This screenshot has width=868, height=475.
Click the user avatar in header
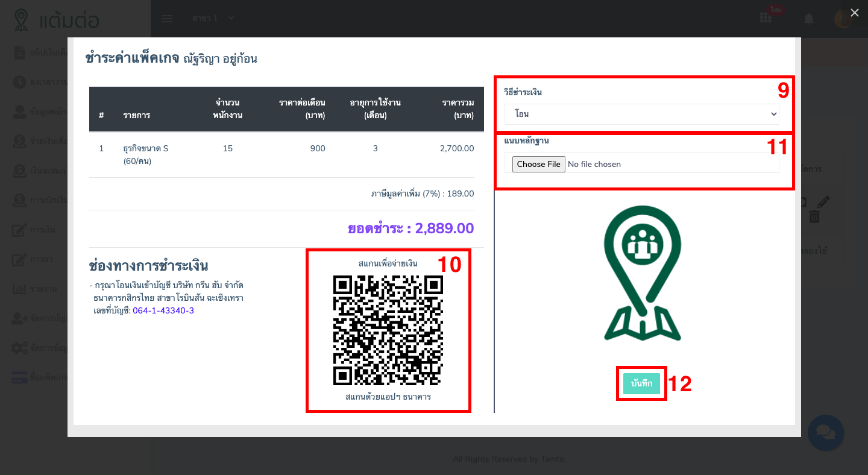pos(841,19)
